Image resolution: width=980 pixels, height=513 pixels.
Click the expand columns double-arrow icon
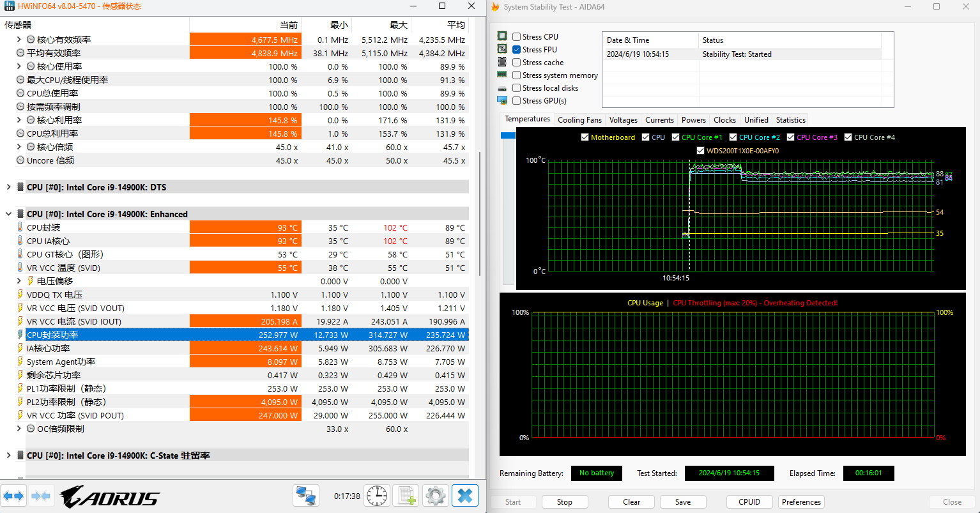pos(13,496)
